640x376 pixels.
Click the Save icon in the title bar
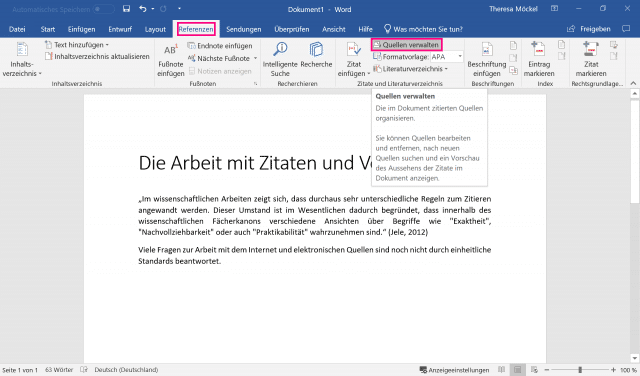tap(127, 9)
